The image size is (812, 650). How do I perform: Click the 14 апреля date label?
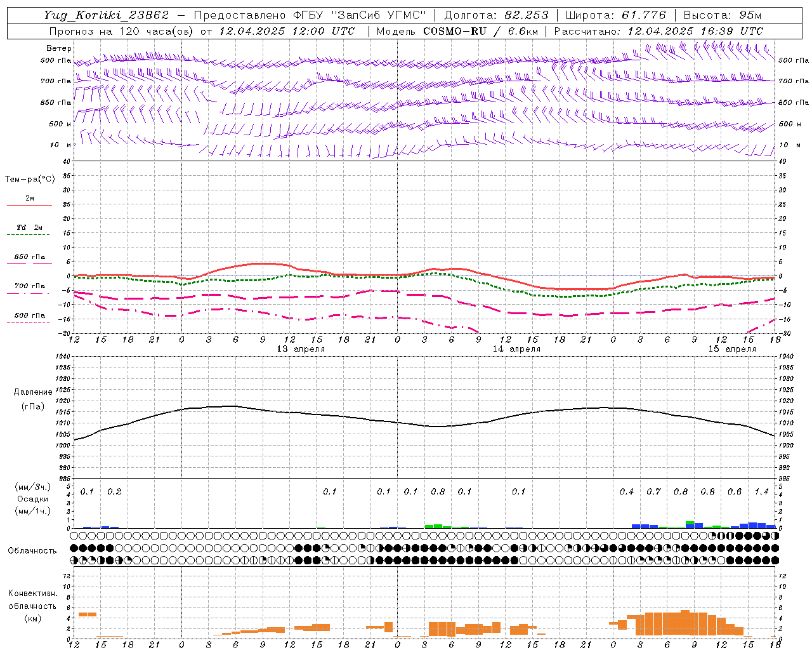pyautogui.click(x=516, y=349)
